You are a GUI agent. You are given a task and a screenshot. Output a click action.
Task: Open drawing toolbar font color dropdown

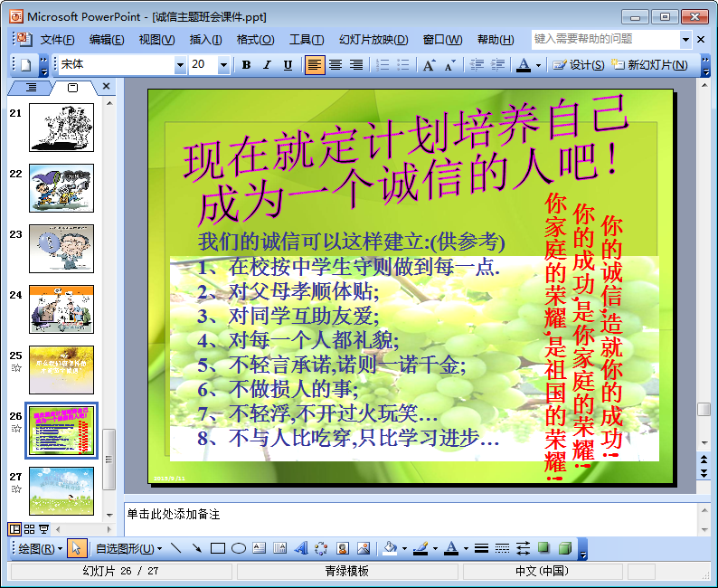(466, 549)
